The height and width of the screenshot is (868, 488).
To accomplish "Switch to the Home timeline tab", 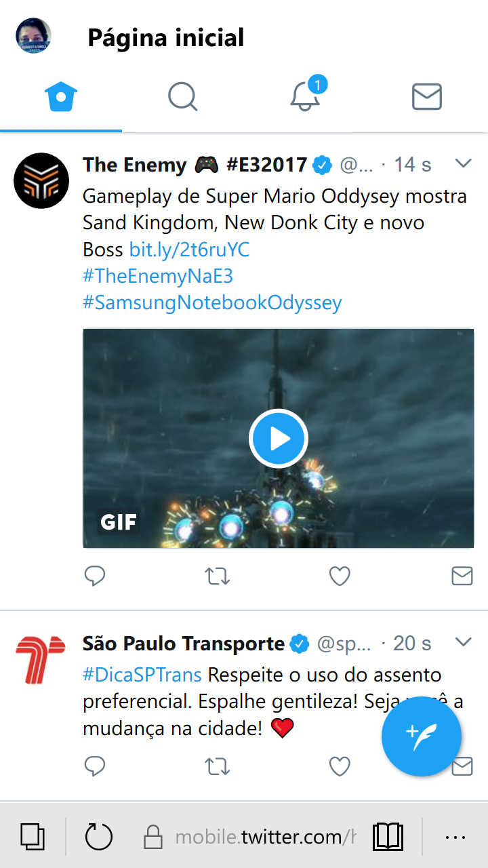I will click(x=61, y=97).
